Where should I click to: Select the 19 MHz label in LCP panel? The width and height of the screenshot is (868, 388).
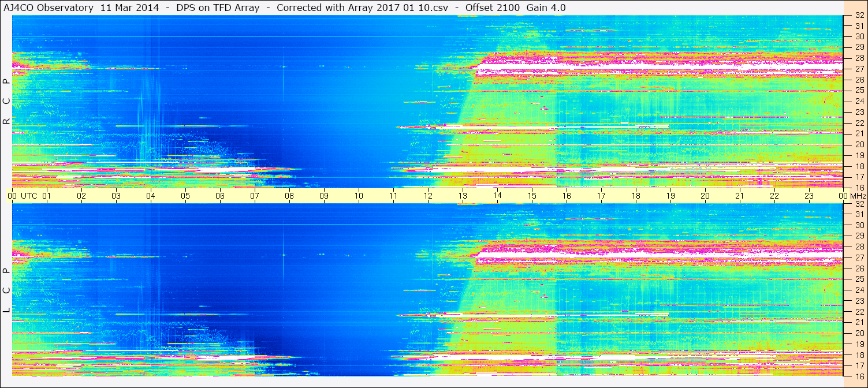859,344
